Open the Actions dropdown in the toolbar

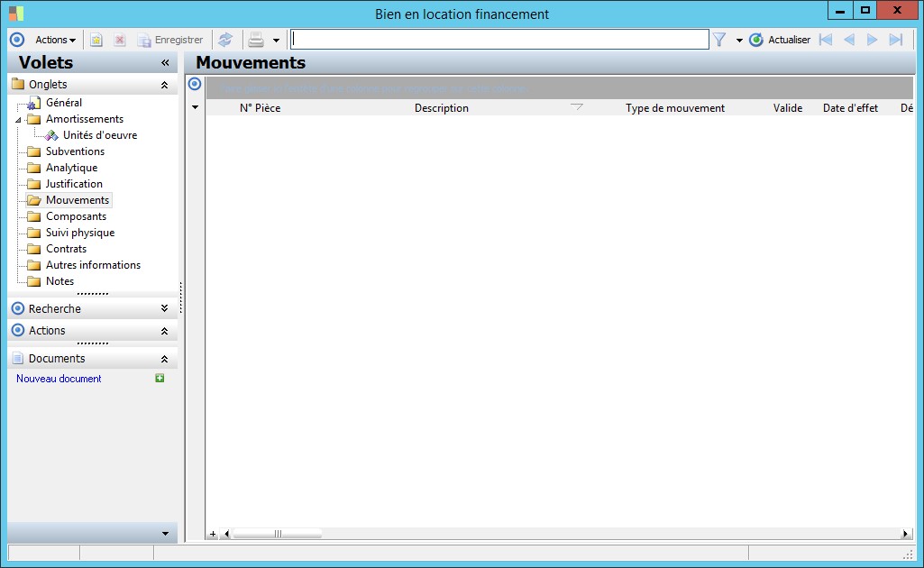tap(55, 40)
